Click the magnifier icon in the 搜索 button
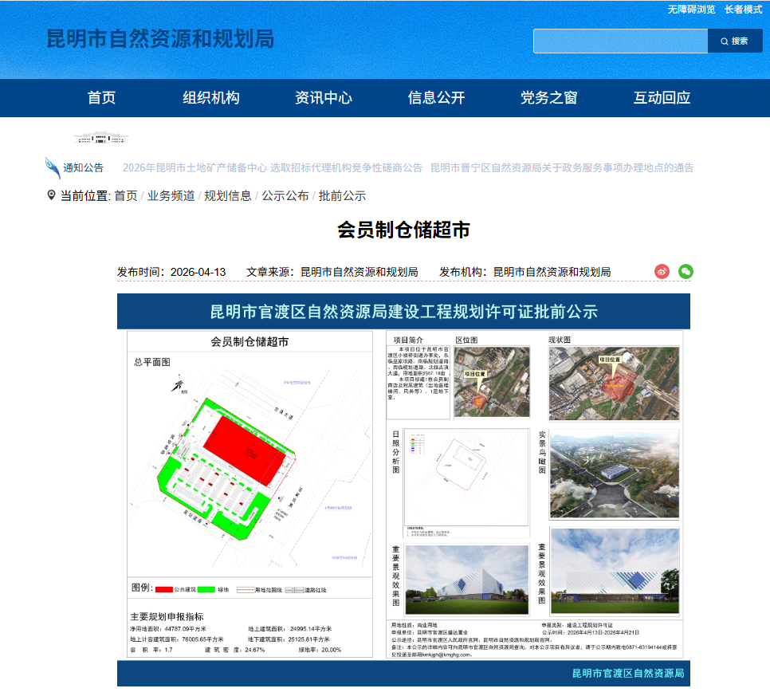Image resolution: width=770 pixels, height=700 pixels. 724,41
